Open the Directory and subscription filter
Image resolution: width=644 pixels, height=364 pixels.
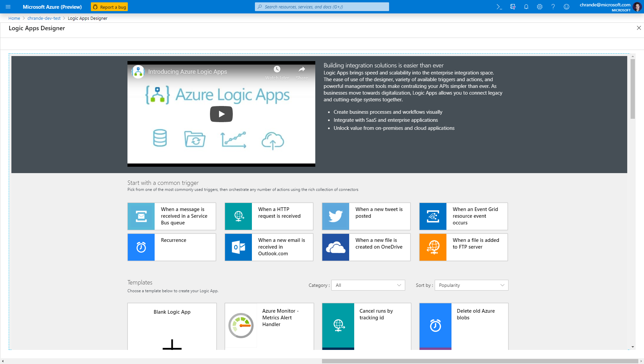(x=513, y=7)
